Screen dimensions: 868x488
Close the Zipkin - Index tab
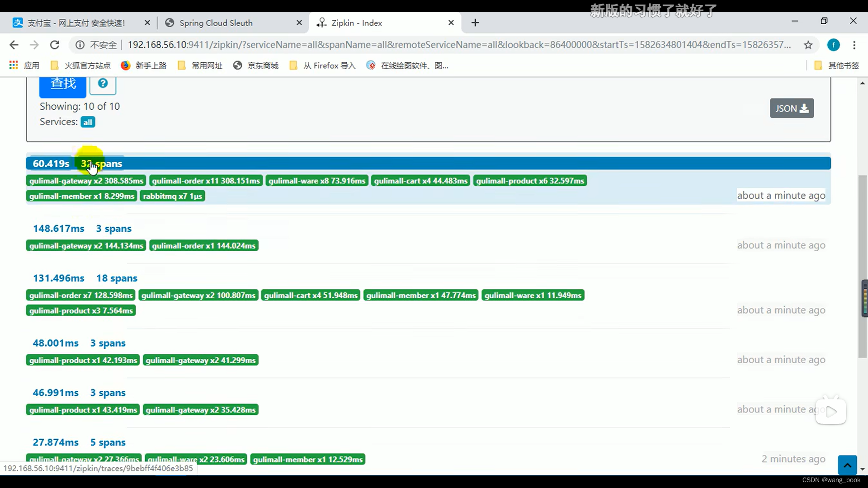coord(451,23)
